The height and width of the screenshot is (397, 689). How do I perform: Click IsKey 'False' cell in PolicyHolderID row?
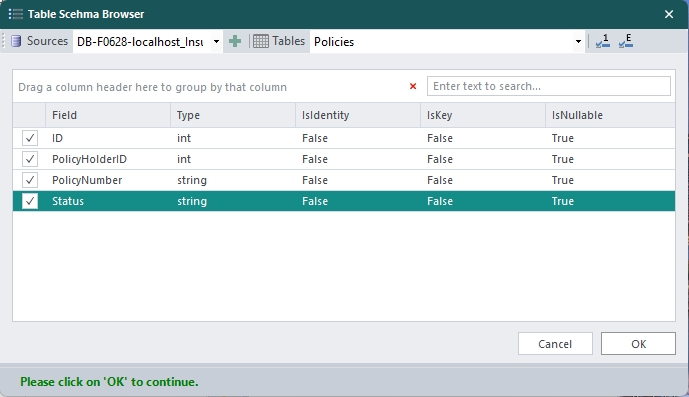(483, 159)
